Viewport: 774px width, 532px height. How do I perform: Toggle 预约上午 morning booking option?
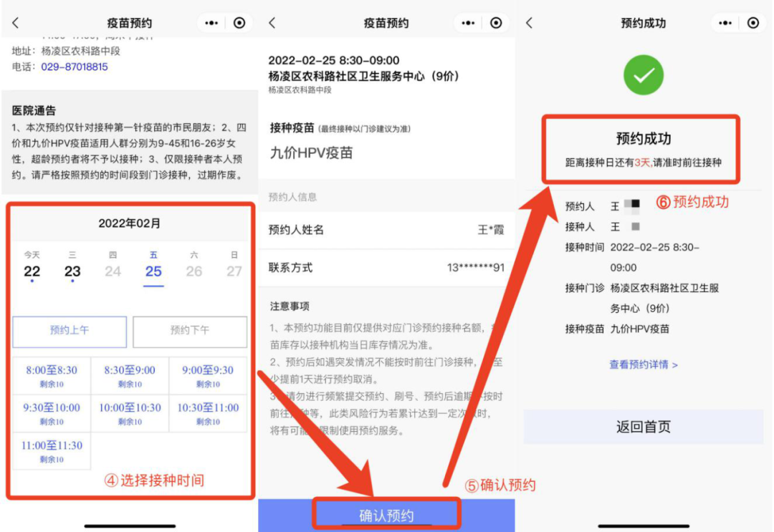(69, 332)
